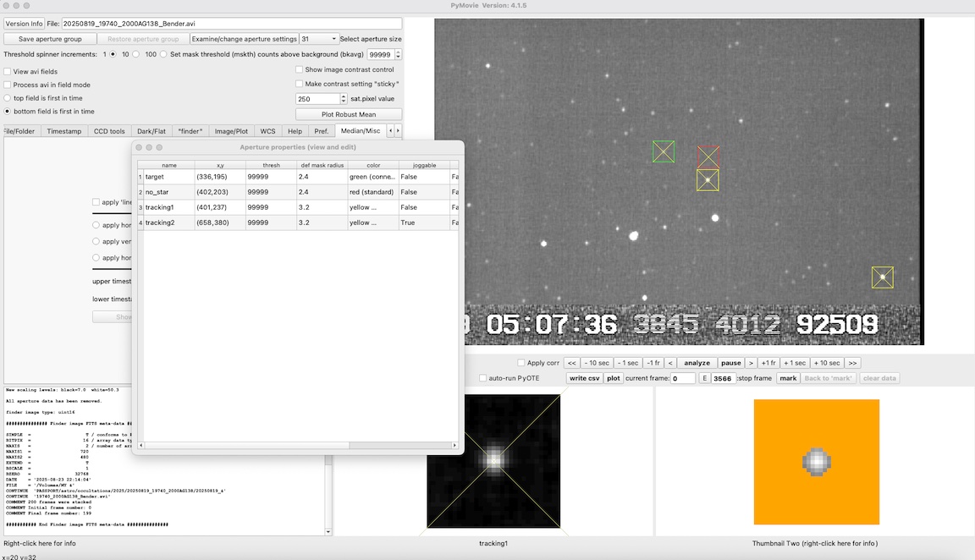This screenshot has height=560, width=975.
Task: Select top field is first in time
Action: (8, 98)
